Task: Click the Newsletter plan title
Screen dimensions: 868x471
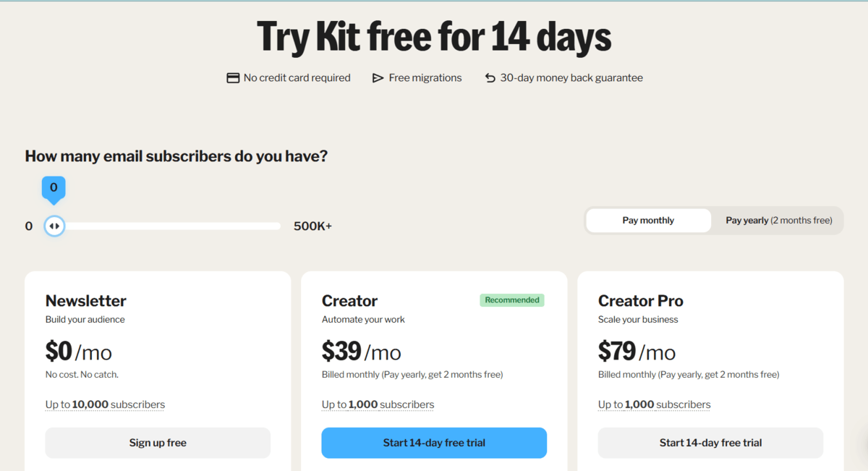Action: point(85,301)
